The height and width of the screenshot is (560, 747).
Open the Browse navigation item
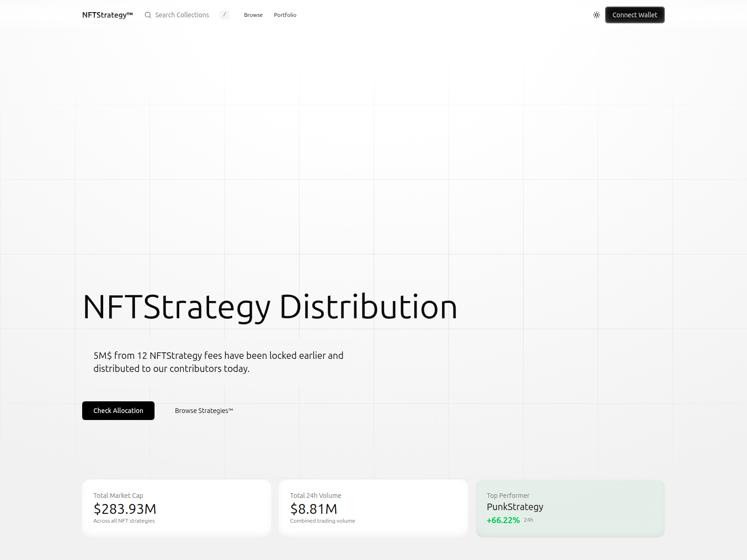pyautogui.click(x=253, y=15)
